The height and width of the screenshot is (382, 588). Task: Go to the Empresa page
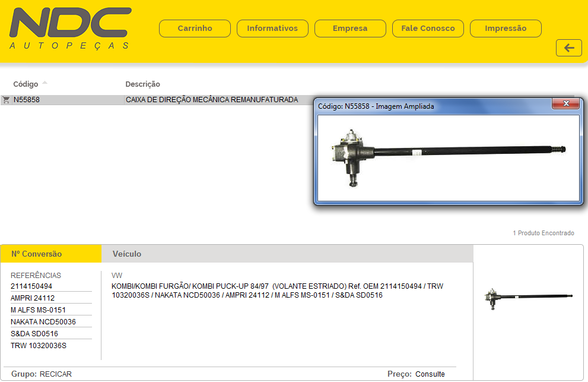pyautogui.click(x=350, y=29)
